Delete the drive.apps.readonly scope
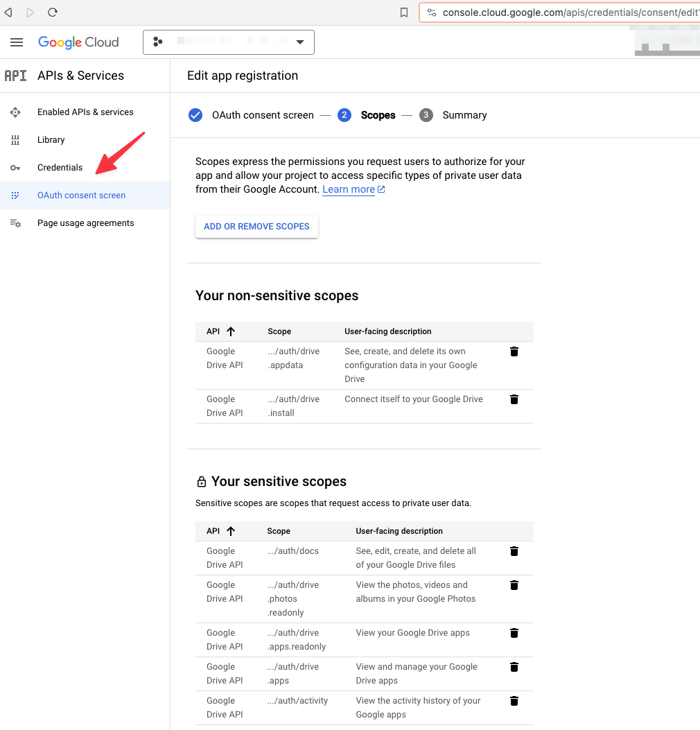 pyautogui.click(x=514, y=633)
